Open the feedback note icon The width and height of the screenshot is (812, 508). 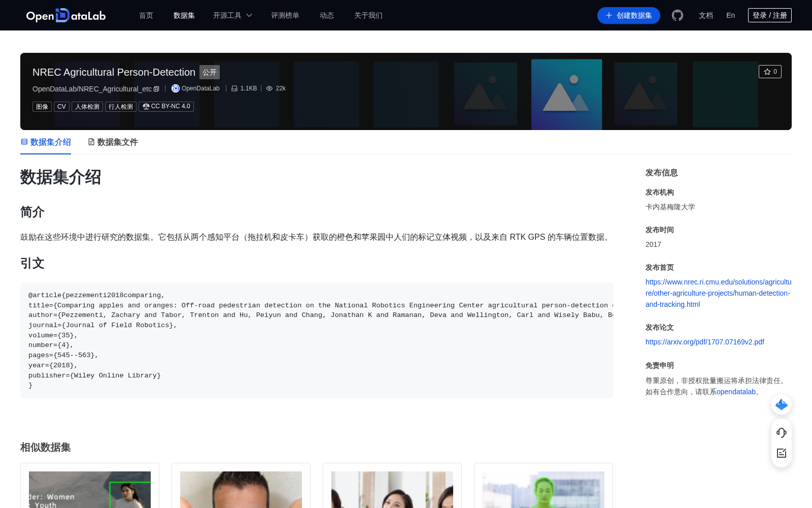click(x=782, y=453)
